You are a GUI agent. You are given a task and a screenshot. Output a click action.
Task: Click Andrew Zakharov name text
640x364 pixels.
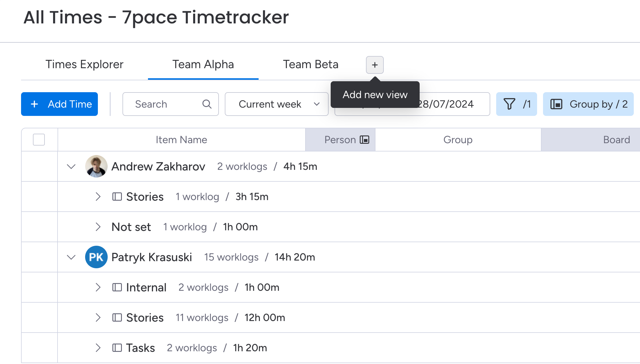click(x=158, y=167)
